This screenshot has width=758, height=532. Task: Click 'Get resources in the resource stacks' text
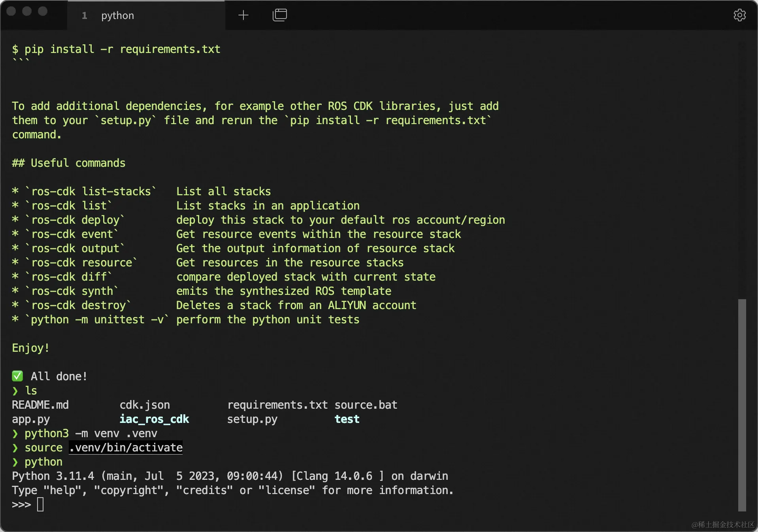(290, 263)
